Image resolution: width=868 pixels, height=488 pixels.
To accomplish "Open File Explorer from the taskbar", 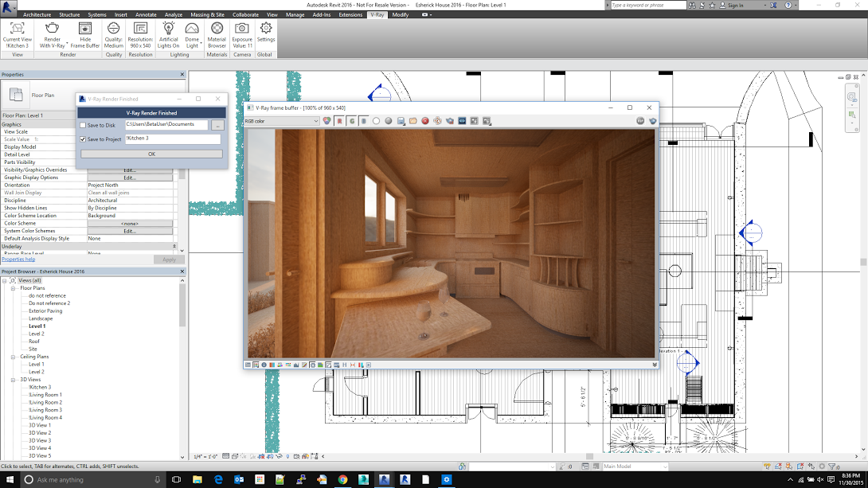I will click(197, 479).
